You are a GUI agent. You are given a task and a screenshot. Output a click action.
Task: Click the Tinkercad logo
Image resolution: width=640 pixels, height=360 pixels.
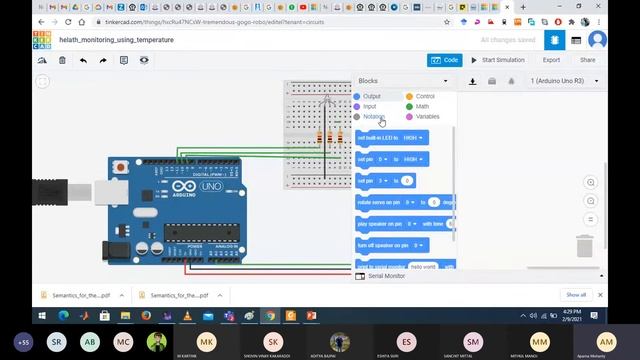42,40
